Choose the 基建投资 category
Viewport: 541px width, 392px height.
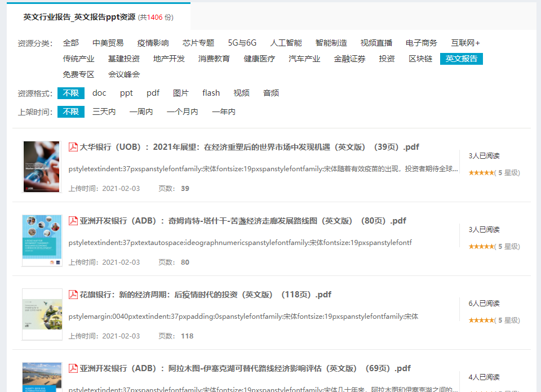pyautogui.click(x=124, y=59)
